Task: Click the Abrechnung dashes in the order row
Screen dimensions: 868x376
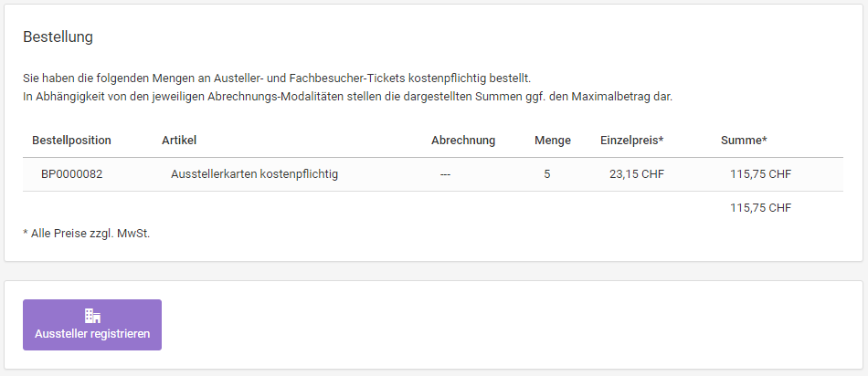Action: (x=445, y=174)
